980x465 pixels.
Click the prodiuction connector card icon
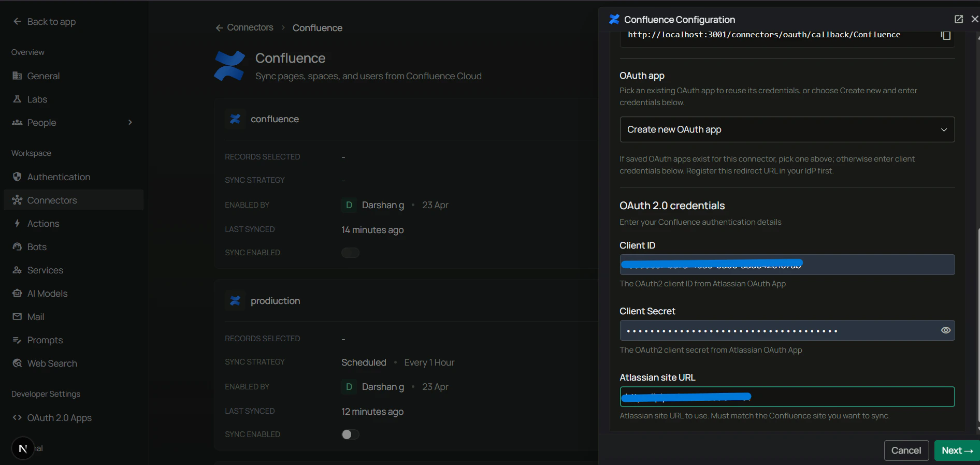coord(235,301)
